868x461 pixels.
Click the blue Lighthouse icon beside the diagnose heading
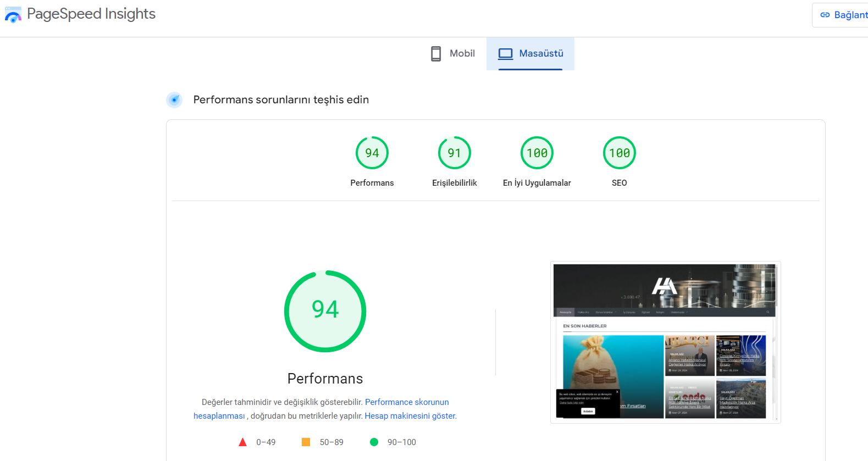tap(174, 99)
